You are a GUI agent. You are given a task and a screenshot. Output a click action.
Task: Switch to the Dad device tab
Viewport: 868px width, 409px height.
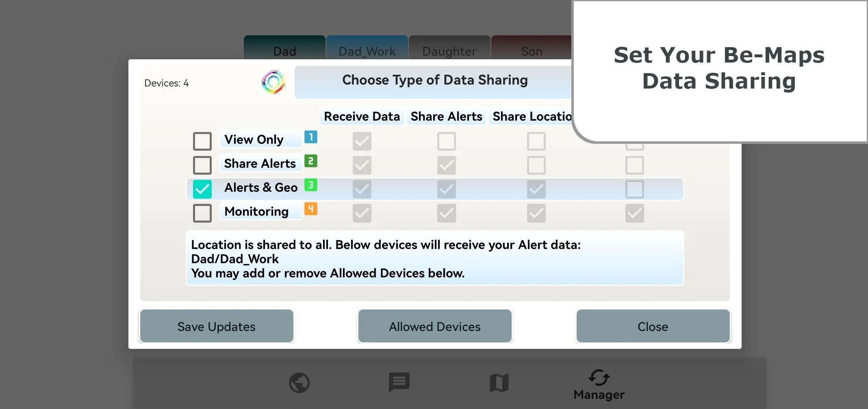pos(284,48)
